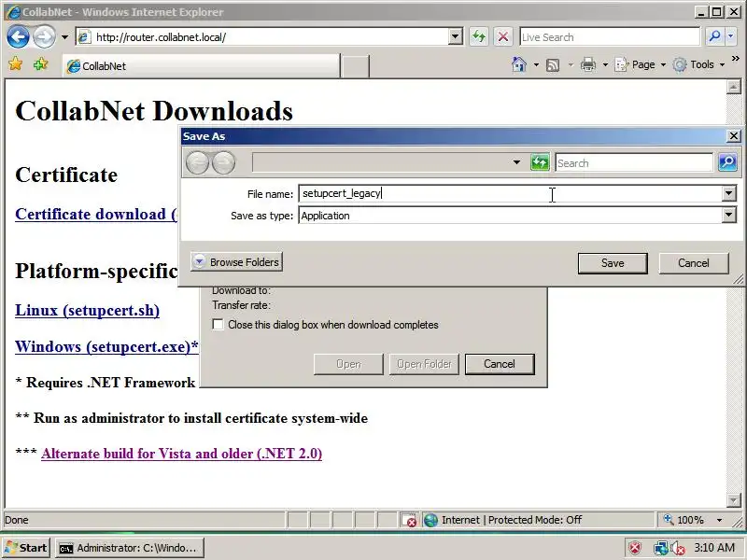The height and width of the screenshot is (560, 747).
Task: Click the Save As search magnifier button
Action: tap(727, 162)
